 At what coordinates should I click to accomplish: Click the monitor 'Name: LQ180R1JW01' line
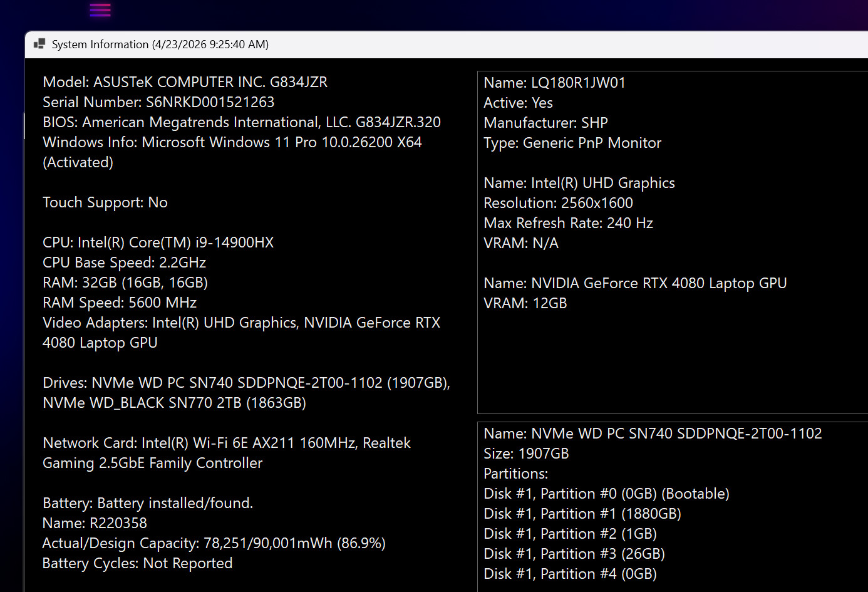[x=555, y=83]
